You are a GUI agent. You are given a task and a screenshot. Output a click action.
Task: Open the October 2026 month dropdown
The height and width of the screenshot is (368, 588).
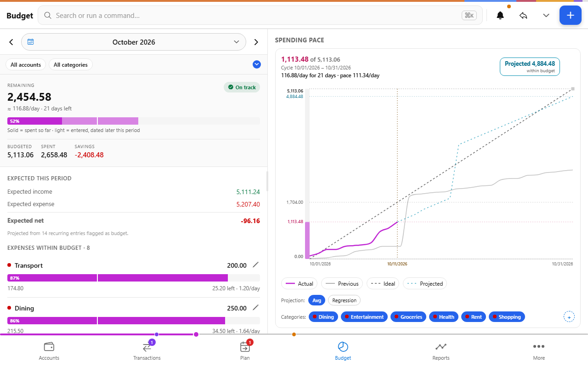click(134, 42)
